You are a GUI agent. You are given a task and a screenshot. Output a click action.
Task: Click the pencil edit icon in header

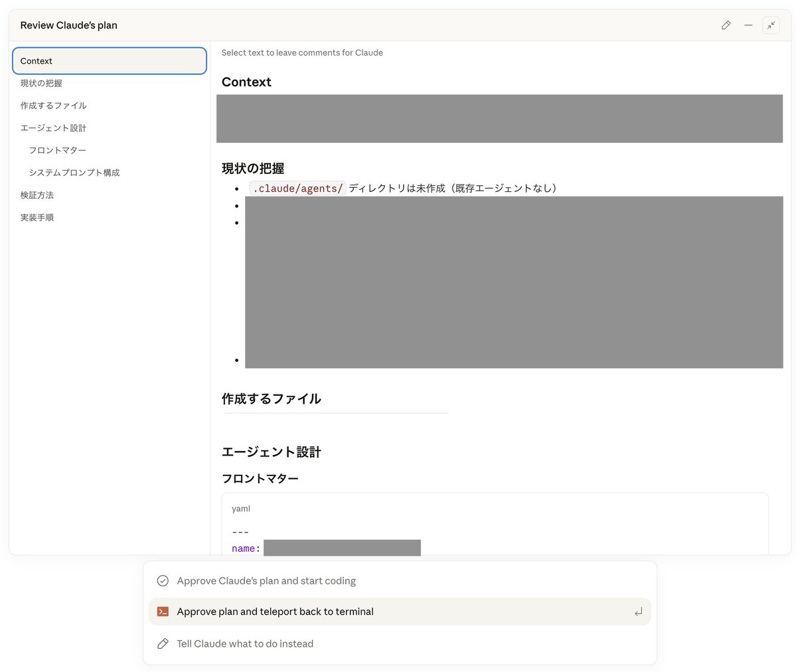click(x=726, y=25)
